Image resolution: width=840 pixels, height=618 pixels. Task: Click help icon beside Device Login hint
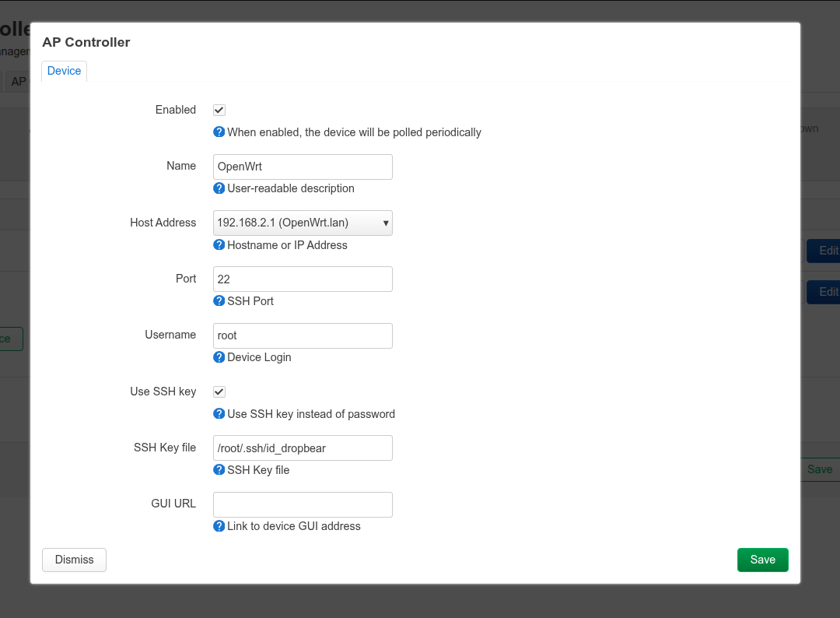[x=219, y=357]
